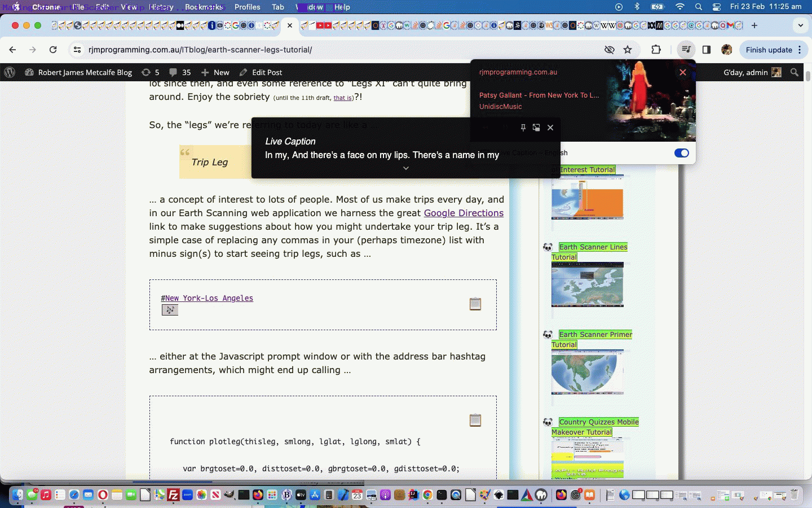Open the media controls toolbar icon
The image size is (812, 508).
click(686, 50)
